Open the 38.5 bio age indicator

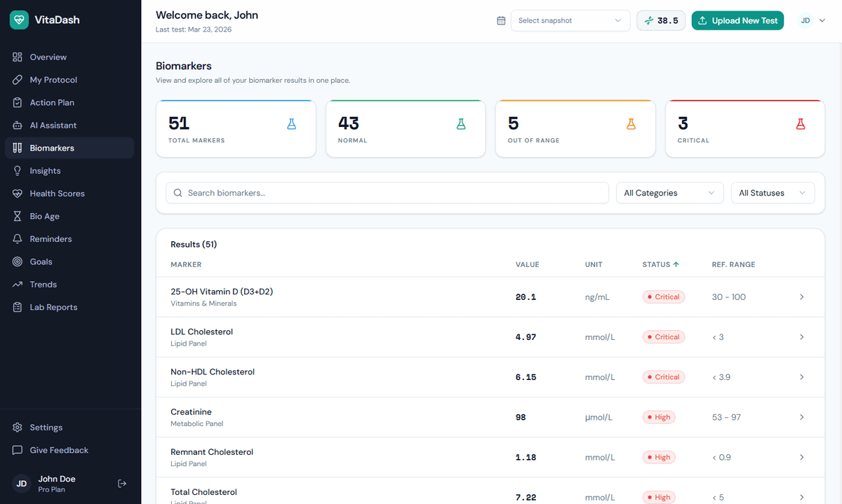[660, 20]
